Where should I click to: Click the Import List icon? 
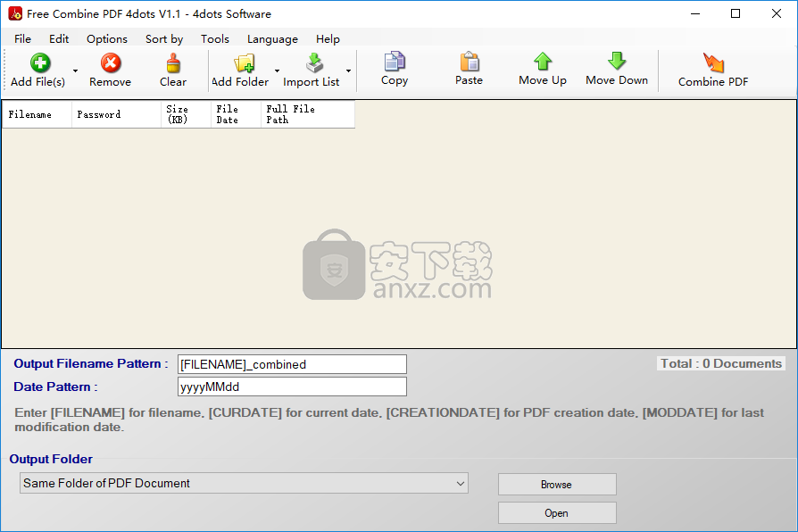314,62
